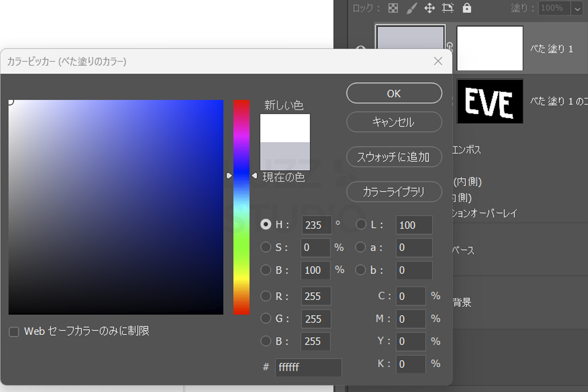Screen dimensions: 588x392
Task: Open カラーライブラリ color libraries
Action: 394,192
